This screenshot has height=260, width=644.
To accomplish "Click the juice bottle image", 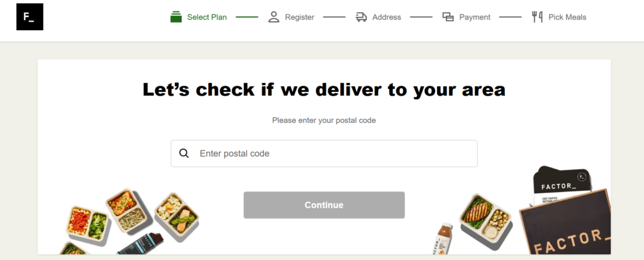I will pyautogui.click(x=444, y=240).
